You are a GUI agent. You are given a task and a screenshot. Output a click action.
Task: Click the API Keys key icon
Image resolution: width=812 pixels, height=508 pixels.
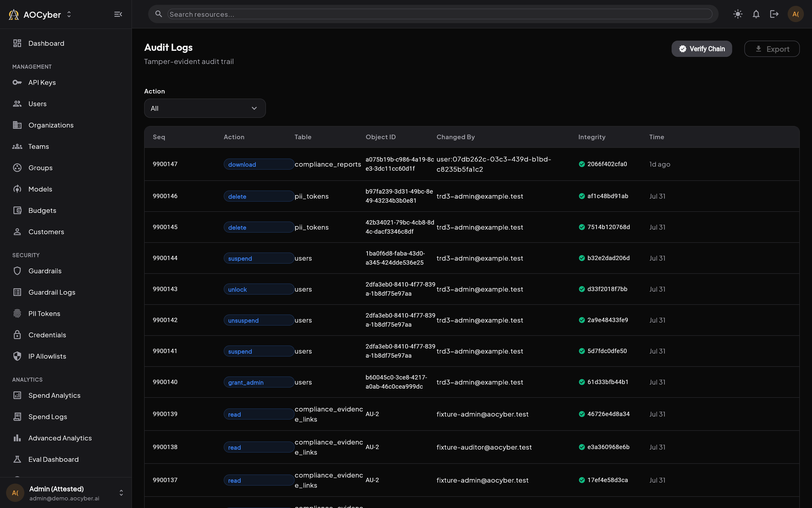point(17,82)
